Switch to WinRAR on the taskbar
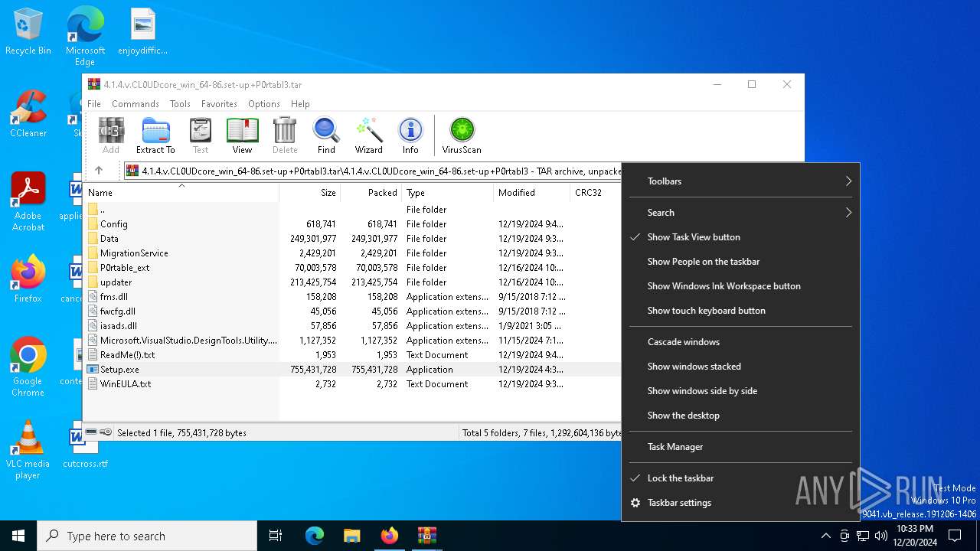980x551 pixels. click(x=426, y=536)
